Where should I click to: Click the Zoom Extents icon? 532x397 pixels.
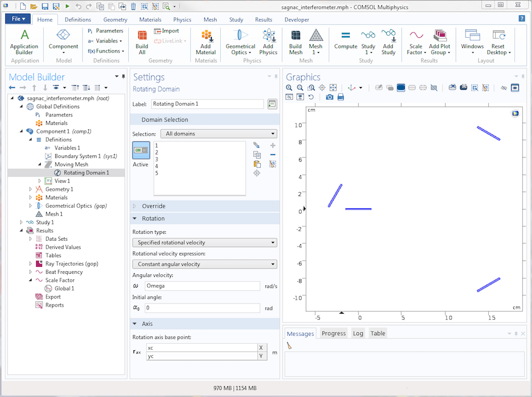click(x=333, y=88)
